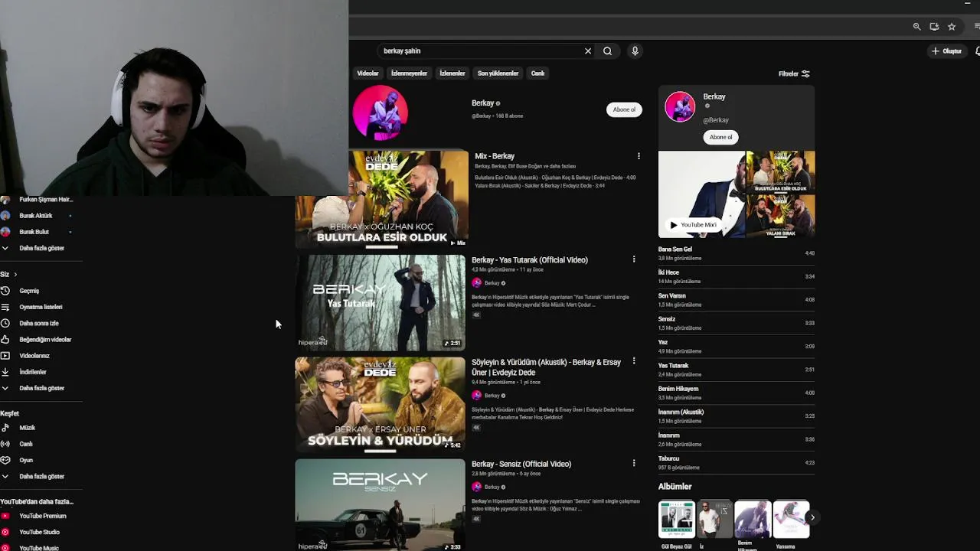Screen dimensions: 980x551
Task: Open the Mix - Berkay thumbnail
Action: click(381, 199)
